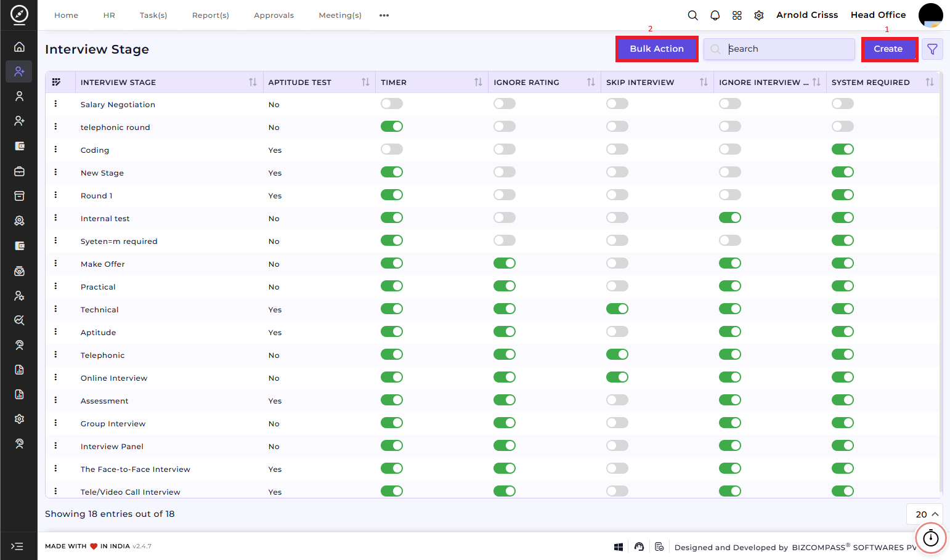Focus the Search input field

(779, 49)
